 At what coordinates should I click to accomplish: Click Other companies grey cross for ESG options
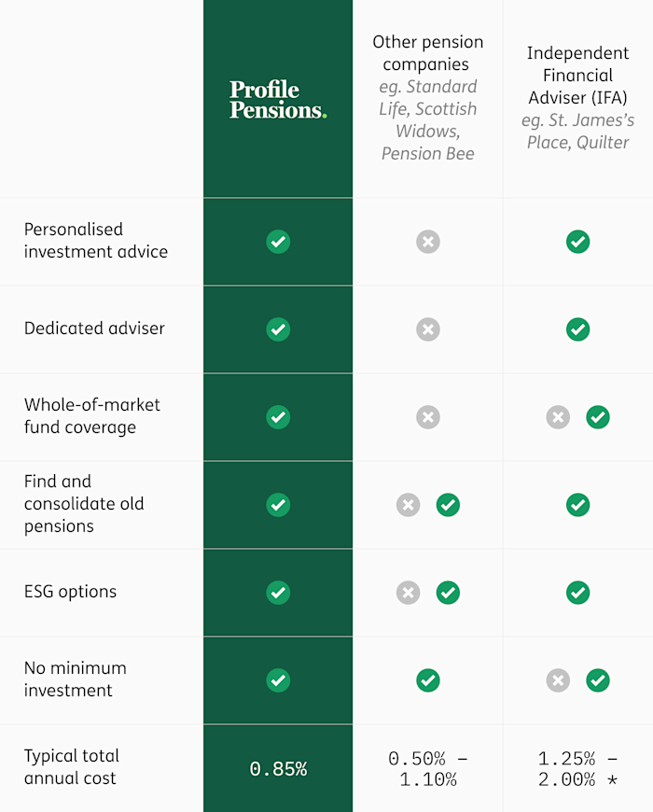pyautogui.click(x=409, y=593)
